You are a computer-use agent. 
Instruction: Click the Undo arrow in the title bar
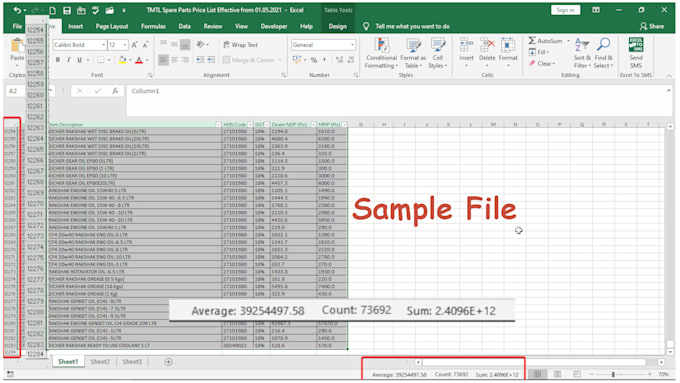pos(16,10)
